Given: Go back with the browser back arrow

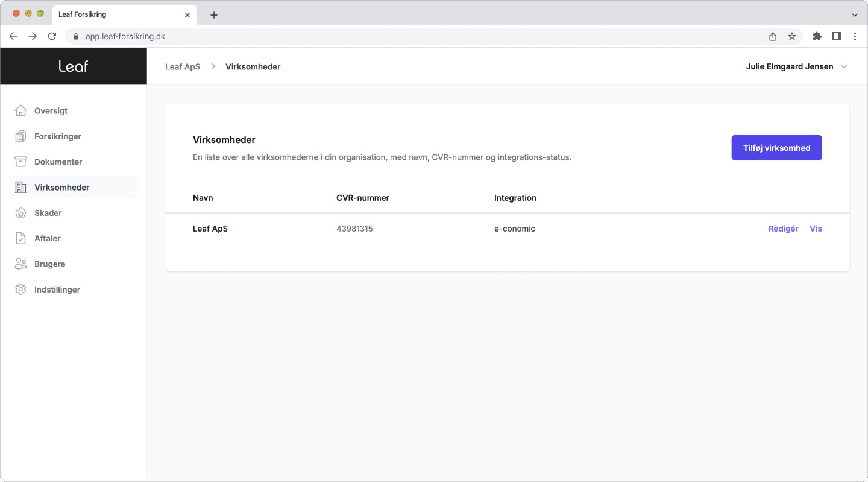Looking at the screenshot, I should [13, 36].
